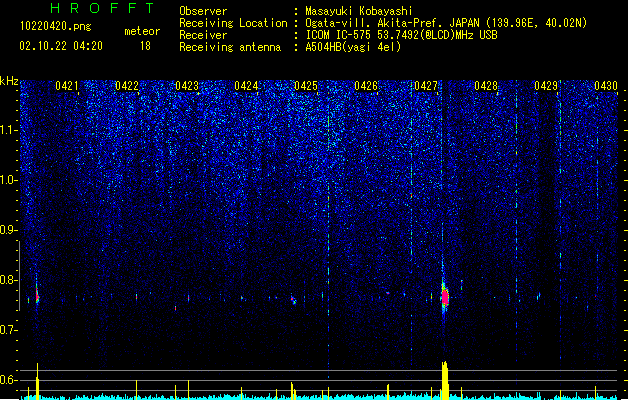Click the 0422 time marker
The height and width of the screenshot is (400, 629).
(x=127, y=86)
